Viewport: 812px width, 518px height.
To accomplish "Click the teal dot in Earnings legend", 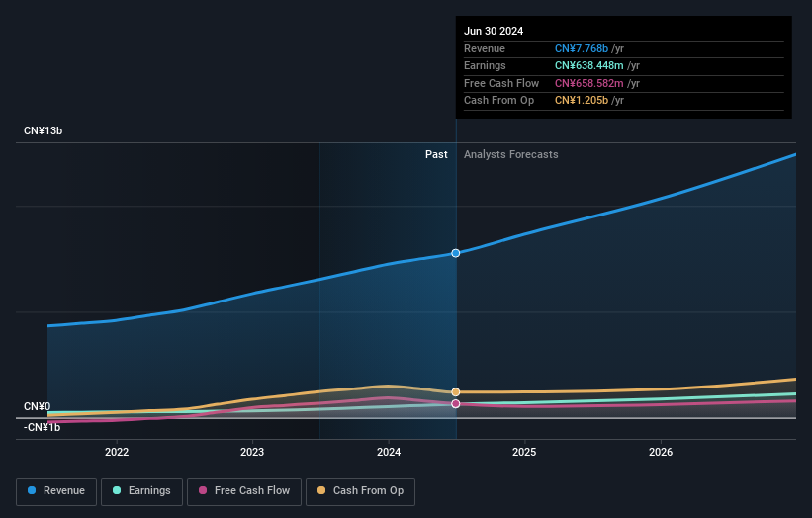I will point(118,491).
